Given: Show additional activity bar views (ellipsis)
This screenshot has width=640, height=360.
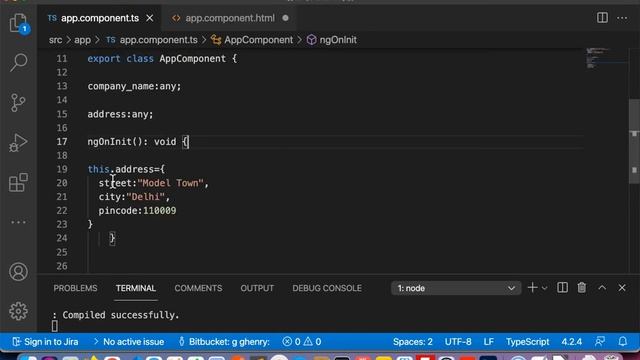Looking at the screenshot, I should click(18, 222).
